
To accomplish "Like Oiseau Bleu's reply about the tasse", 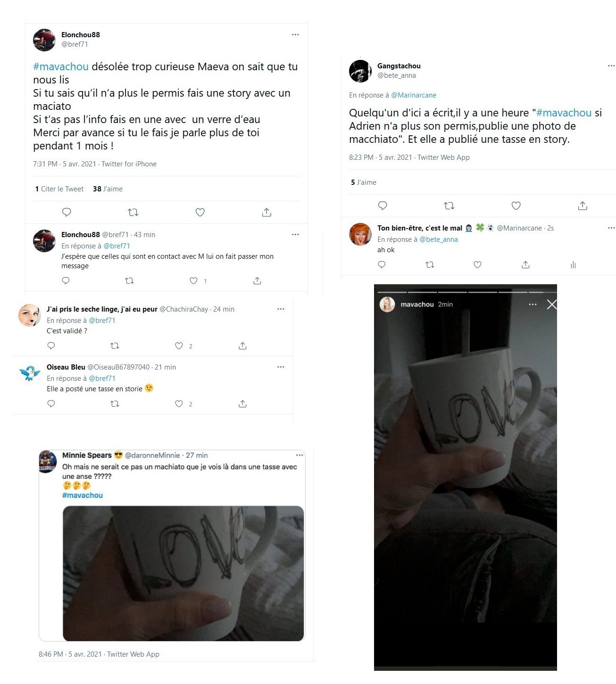I will coord(179,404).
